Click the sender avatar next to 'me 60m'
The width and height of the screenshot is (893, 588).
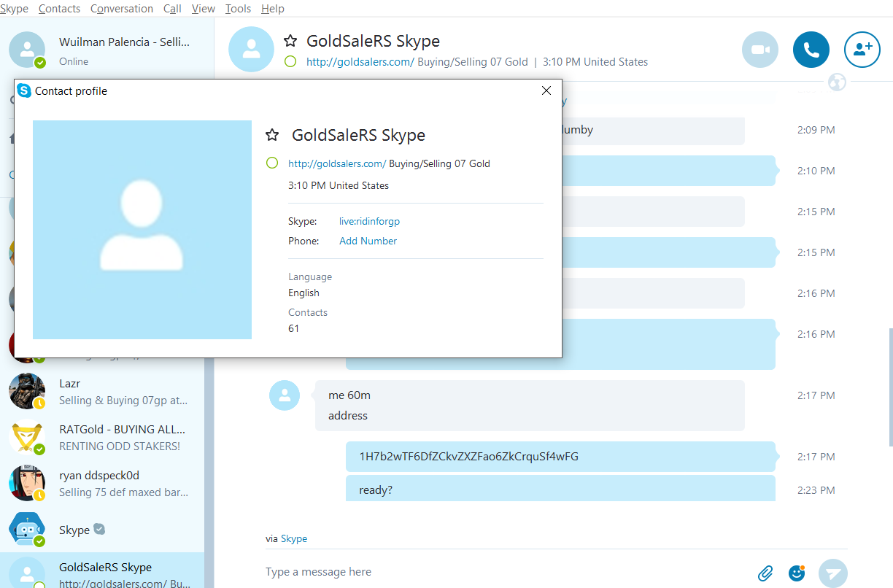pyautogui.click(x=285, y=395)
